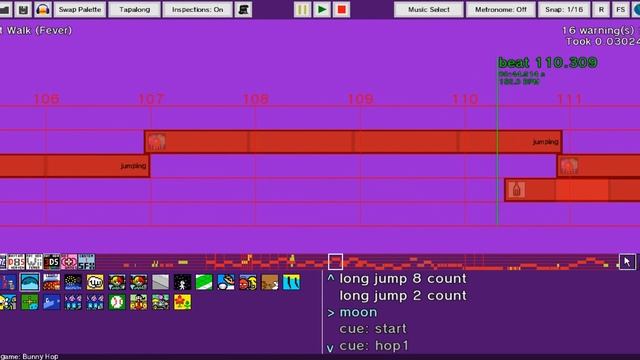640x360 pixels.
Task: Pause playback
Action: pos(302,9)
